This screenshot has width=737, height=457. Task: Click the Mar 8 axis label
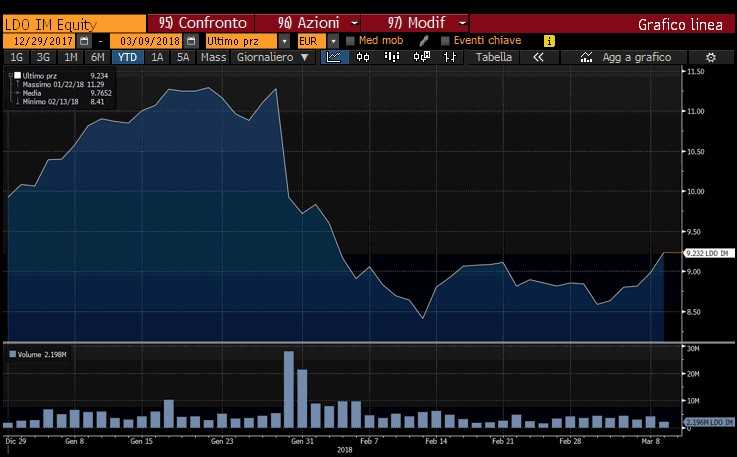tap(651, 441)
